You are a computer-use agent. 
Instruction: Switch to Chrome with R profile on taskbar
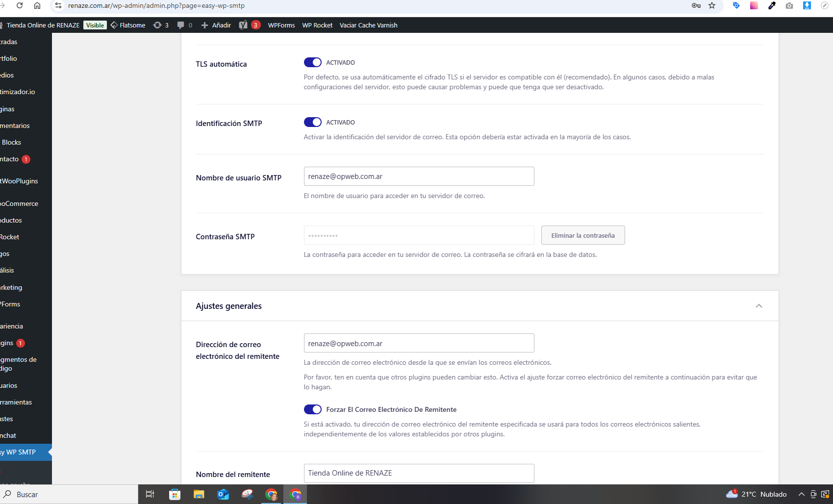[x=296, y=494]
